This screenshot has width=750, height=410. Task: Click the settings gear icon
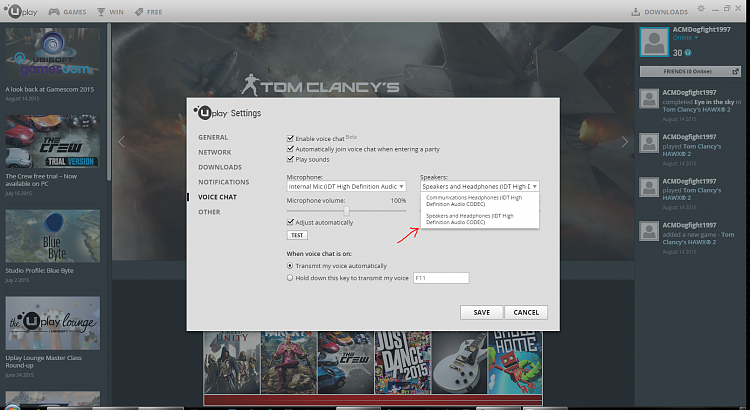701,9
